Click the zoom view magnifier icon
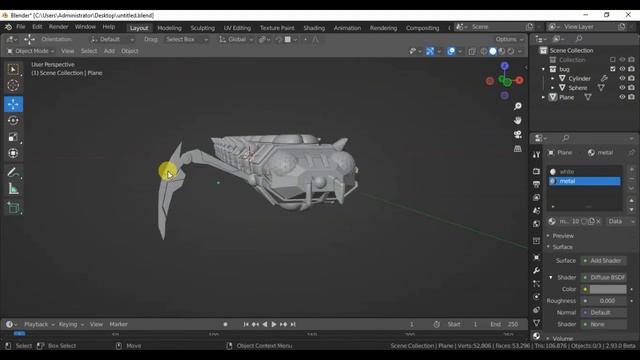Viewport: 640px width, 360px height. tap(518, 107)
